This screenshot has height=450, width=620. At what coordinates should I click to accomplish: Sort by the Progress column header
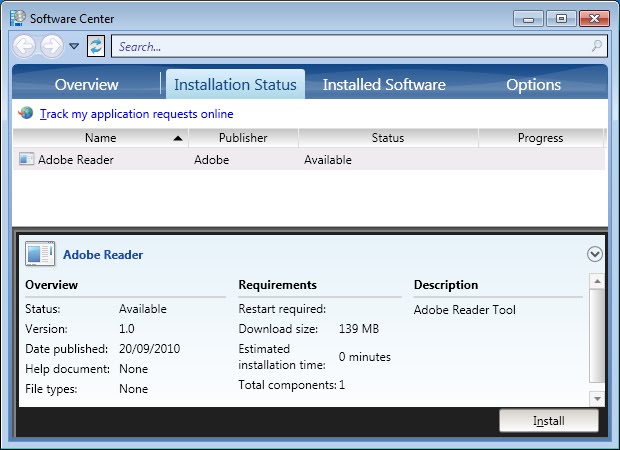tap(541, 138)
